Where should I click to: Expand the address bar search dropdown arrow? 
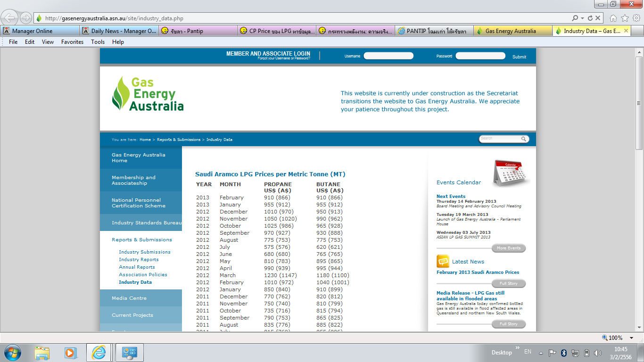click(583, 18)
